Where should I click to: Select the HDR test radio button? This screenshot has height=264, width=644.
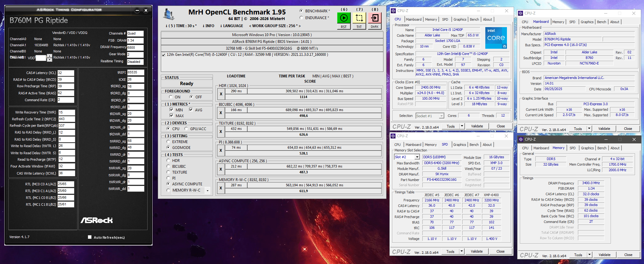(x=168, y=160)
